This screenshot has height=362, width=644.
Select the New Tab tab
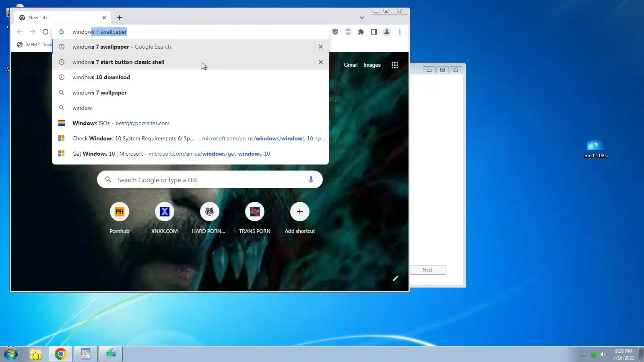(x=62, y=18)
